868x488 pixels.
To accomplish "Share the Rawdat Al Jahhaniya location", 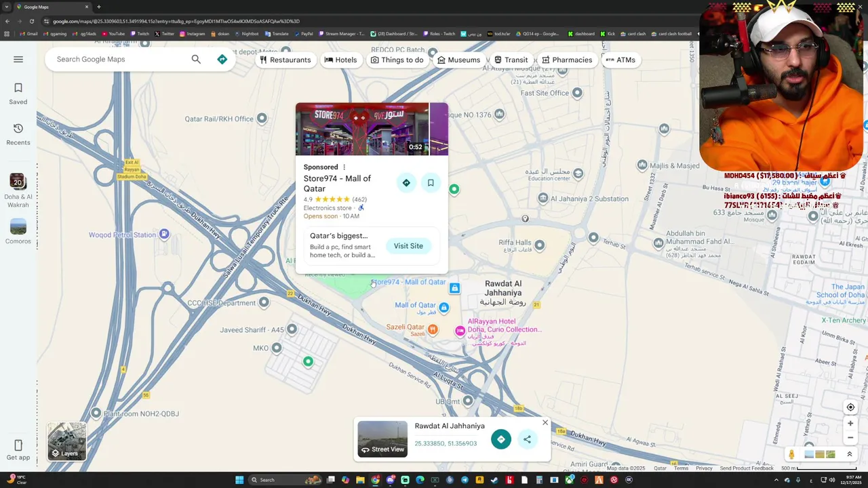I will [527, 439].
